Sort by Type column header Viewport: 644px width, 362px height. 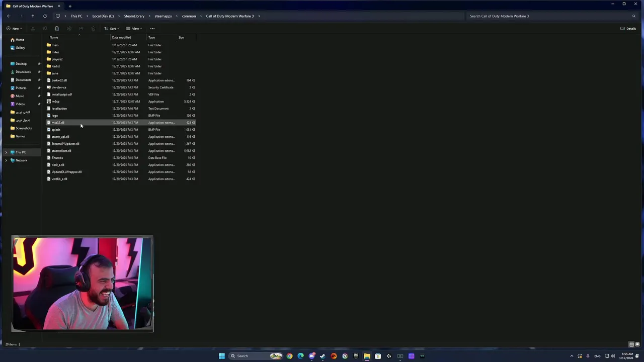[162, 37]
